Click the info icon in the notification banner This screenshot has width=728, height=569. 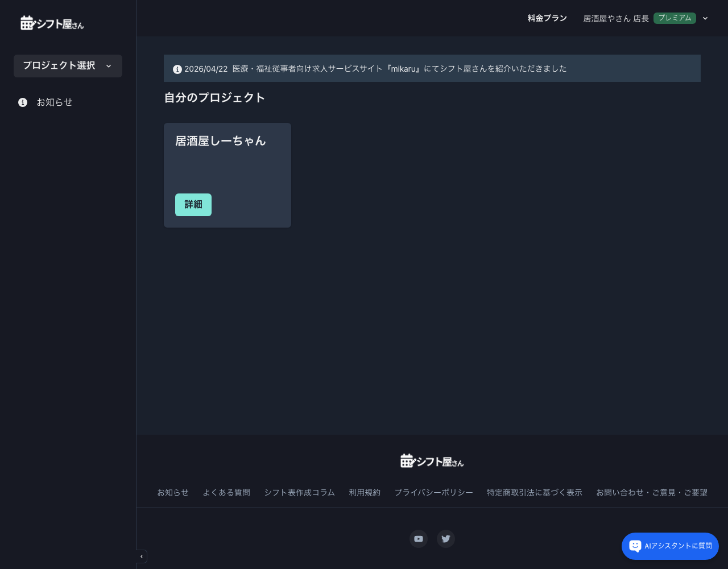point(177,69)
